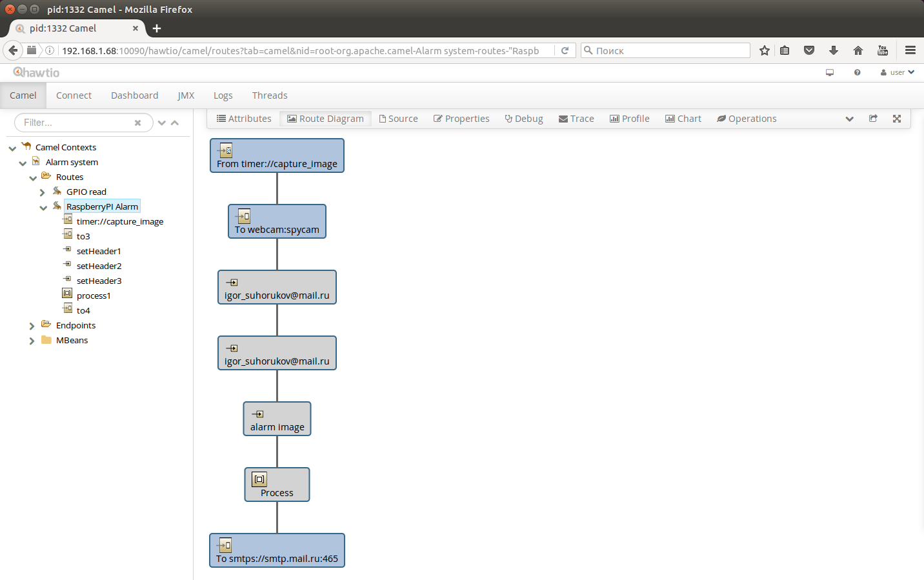Open the Trace view
Viewport: 924px width, 580px height.
pos(576,119)
